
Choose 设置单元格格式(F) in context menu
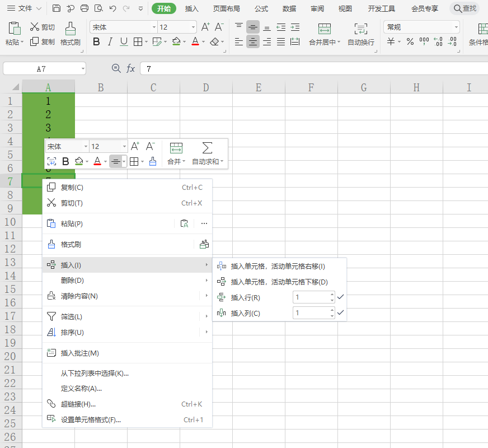coord(127,419)
